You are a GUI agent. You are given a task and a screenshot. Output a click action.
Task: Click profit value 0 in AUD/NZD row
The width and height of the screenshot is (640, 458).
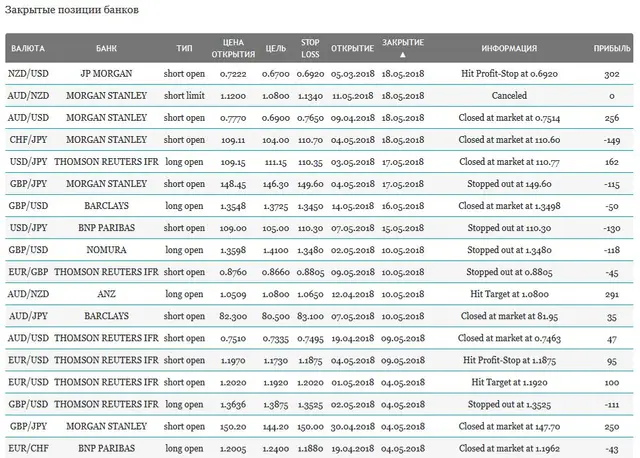pos(612,96)
